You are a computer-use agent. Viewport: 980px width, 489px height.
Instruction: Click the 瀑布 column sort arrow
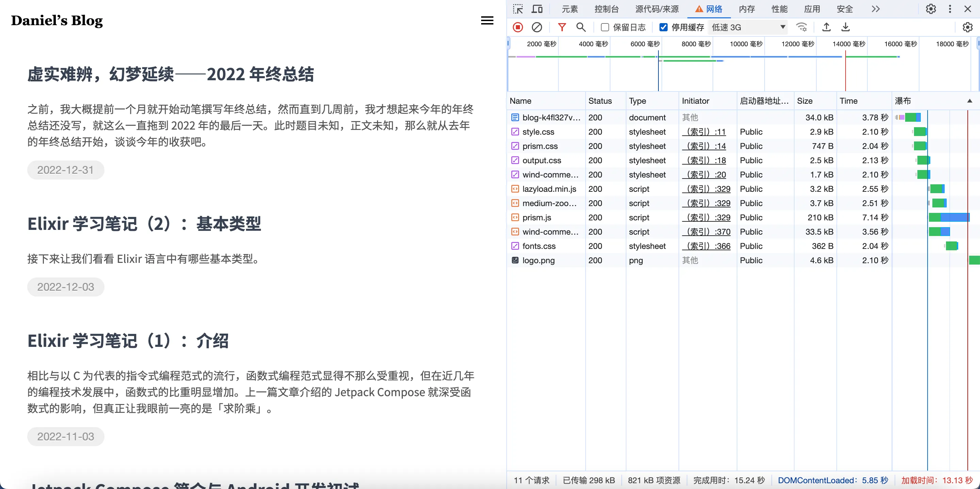[969, 101]
